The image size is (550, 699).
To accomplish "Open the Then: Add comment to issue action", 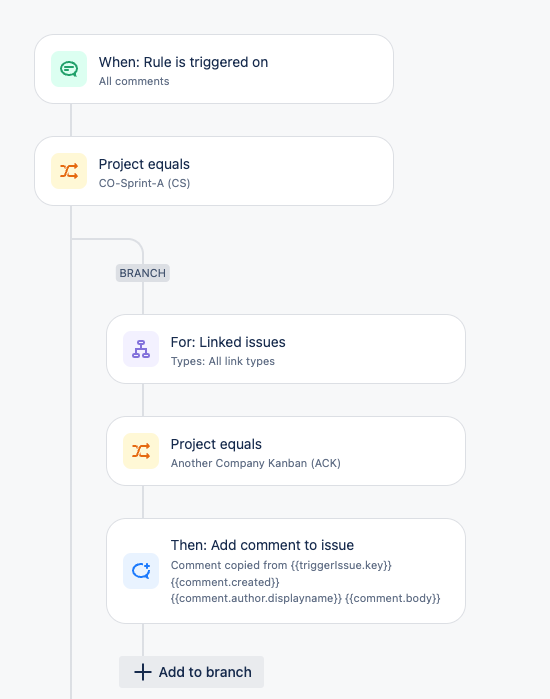I will click(286, 571).
